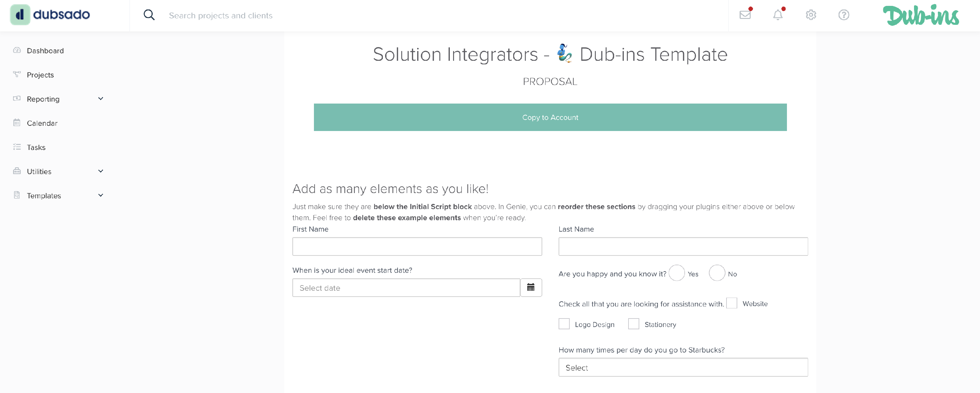980x393 pixels.
Task: Check the Stationery checkbox
Action: click(x=633, y=324)
